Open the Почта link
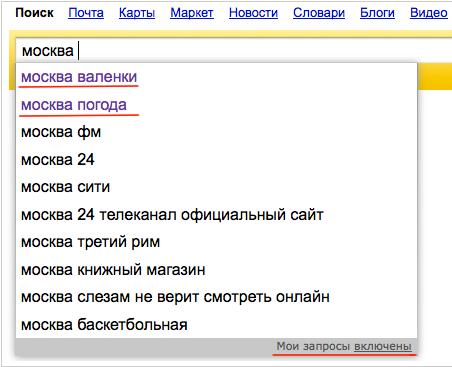 86,13
